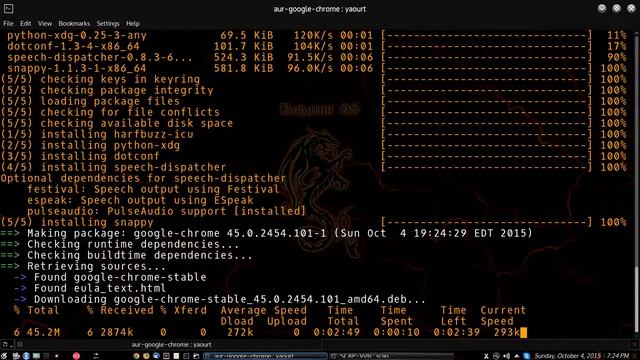The image size is (640, 360).
Task: Close the current terminal tab using tab-bar X
Action: click(x=634, y=345)
